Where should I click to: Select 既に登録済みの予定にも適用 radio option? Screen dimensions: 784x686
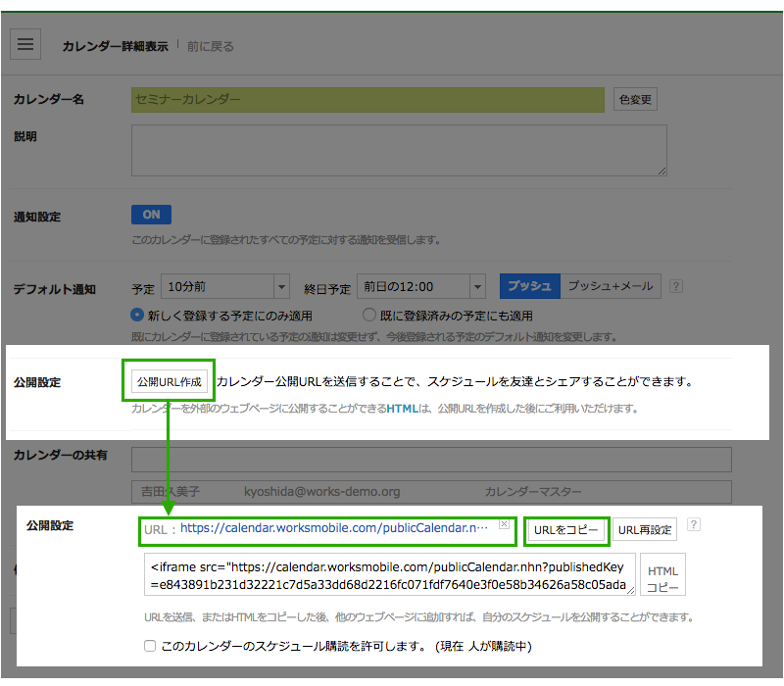pos(369,316)
